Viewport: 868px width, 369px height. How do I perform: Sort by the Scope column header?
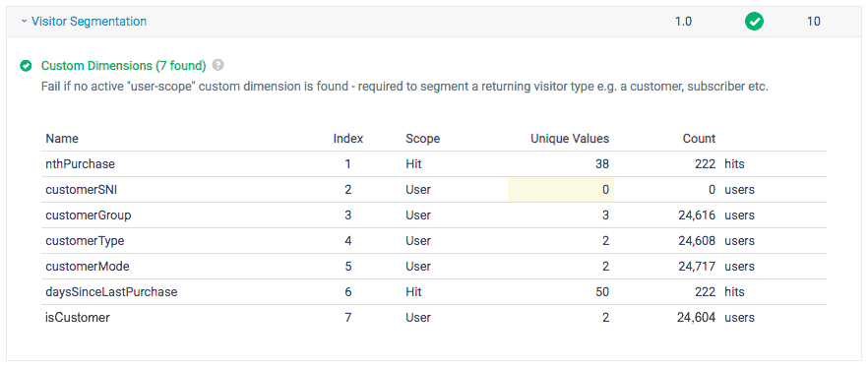coord(423,139)
